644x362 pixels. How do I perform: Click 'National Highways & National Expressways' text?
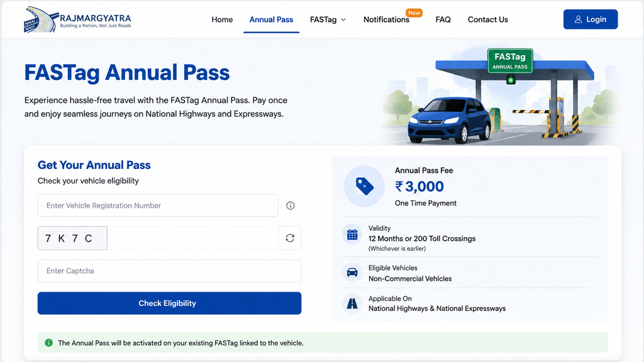coord(437,309)
